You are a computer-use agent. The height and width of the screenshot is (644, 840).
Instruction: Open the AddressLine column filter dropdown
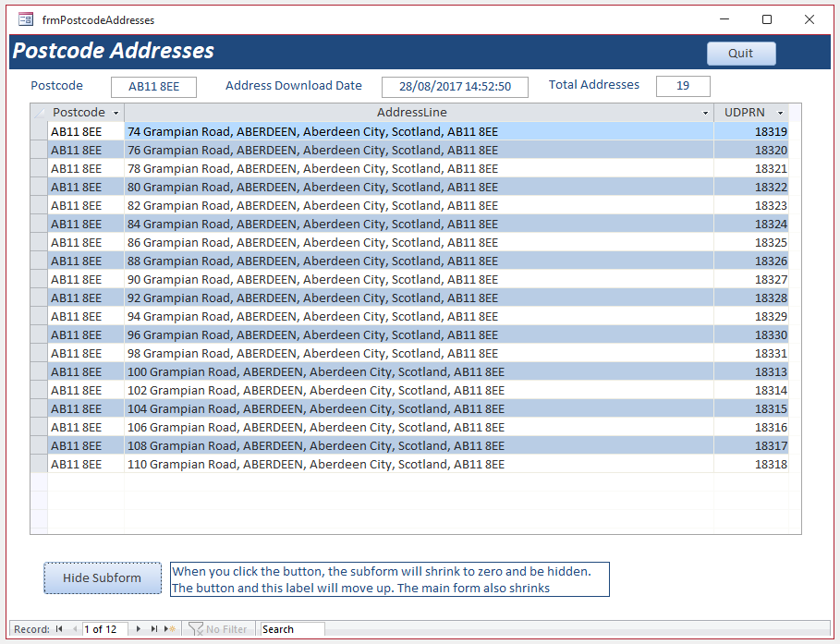pos(705,113)
